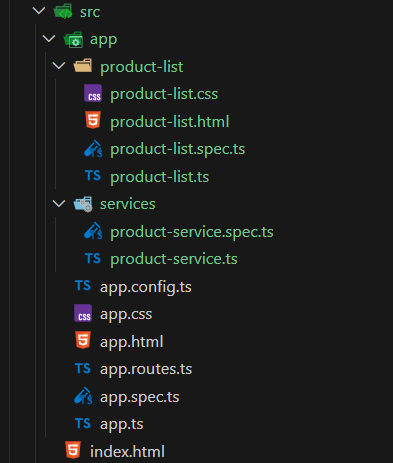Click the test icon beside product-service.spec.ts

(x=93, y=231)
